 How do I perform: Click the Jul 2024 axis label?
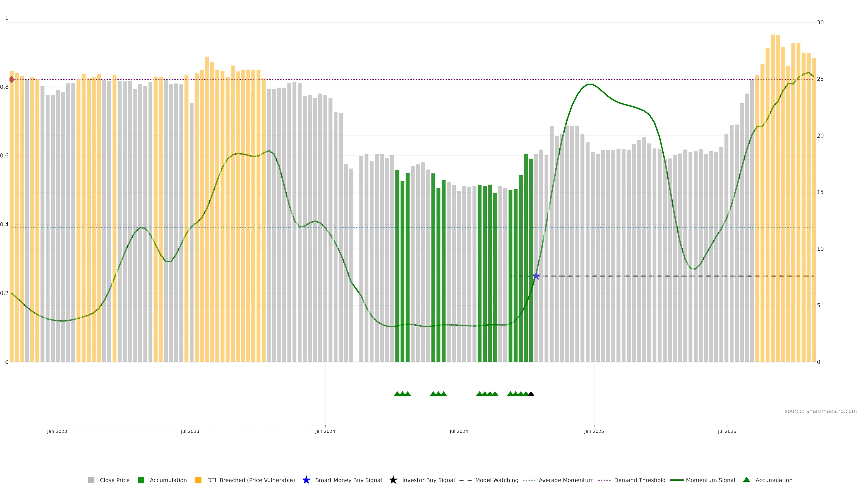click(459, 431)
